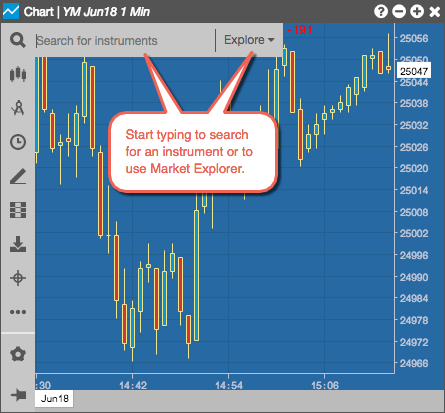
Task: Open the three-dots more options icon
Action: [18, 312]
